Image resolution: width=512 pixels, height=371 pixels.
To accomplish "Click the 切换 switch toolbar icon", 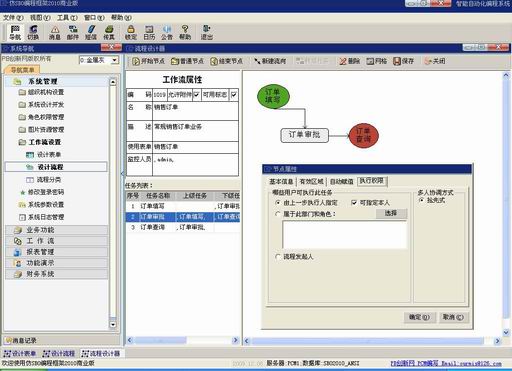I will tap(33, 32).
